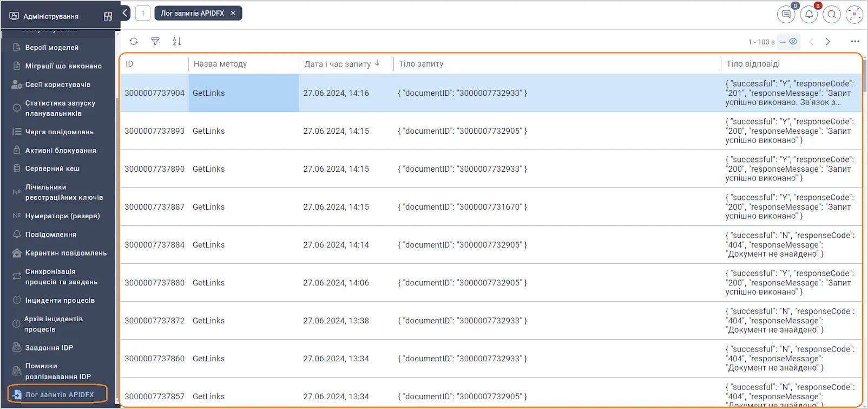The height and width of the screenshot is (409, 868).
Task: Collapse the left sidebar with the chevron
Action: pyautogui.click(x=125, y=12)
